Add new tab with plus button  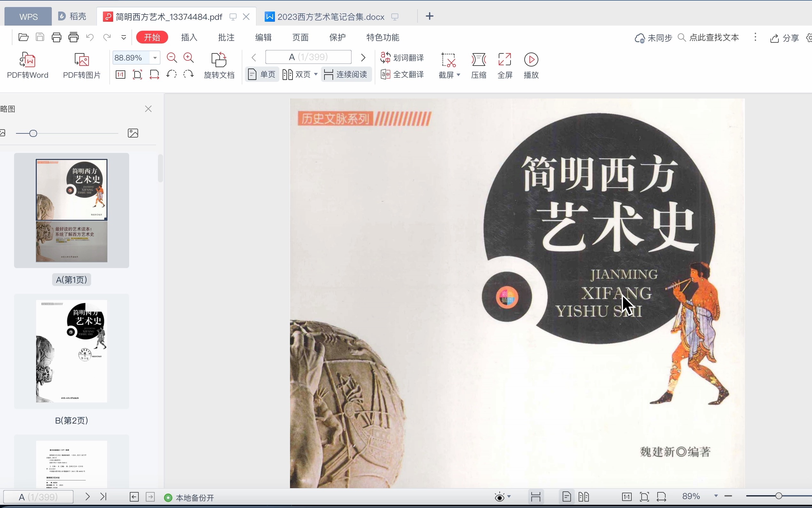click(x=429, y=16)
